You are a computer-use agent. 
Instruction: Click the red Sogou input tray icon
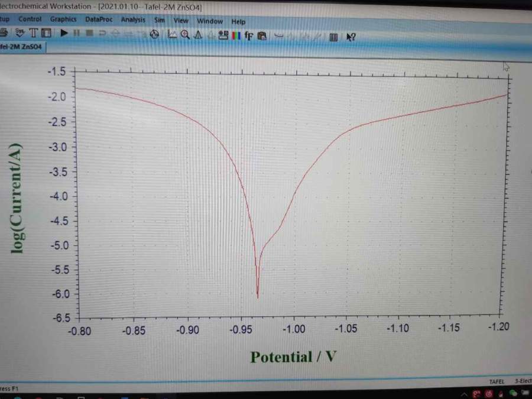point(476,394)
